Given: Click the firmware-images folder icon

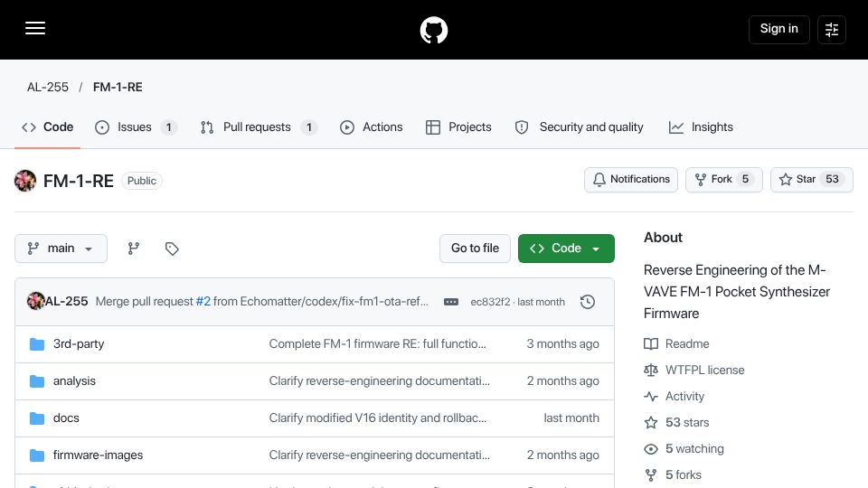Looking at the screenshot, I should click(x=37, y=455).
